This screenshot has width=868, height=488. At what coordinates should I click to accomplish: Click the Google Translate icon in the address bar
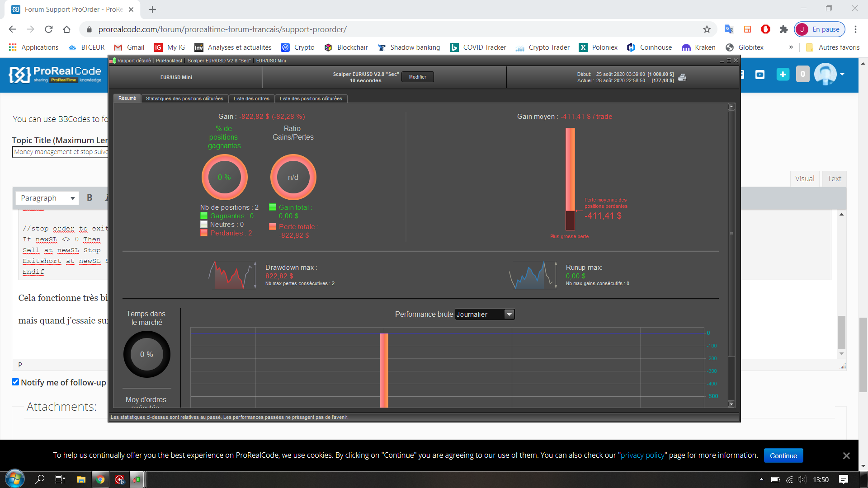click(x=729, y=29)
